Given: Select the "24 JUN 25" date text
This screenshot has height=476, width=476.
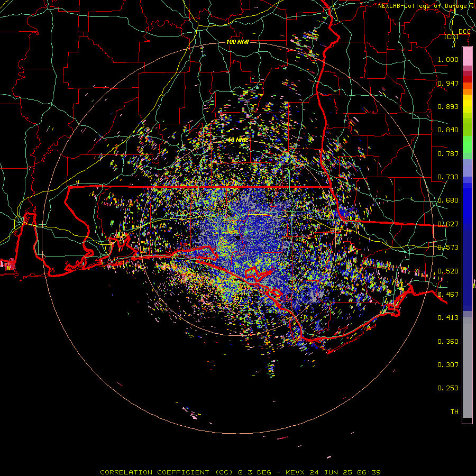Looking at the screenshot, I should tap(331, 472).
